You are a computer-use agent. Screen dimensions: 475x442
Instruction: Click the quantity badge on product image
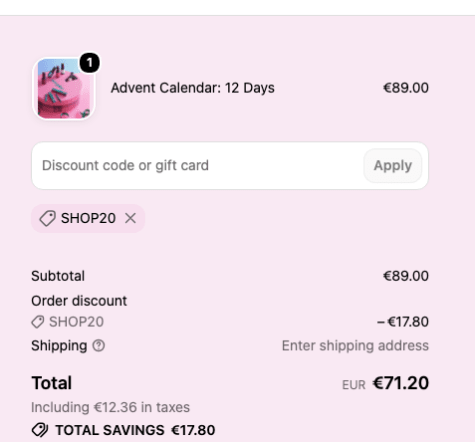[89, 63]
